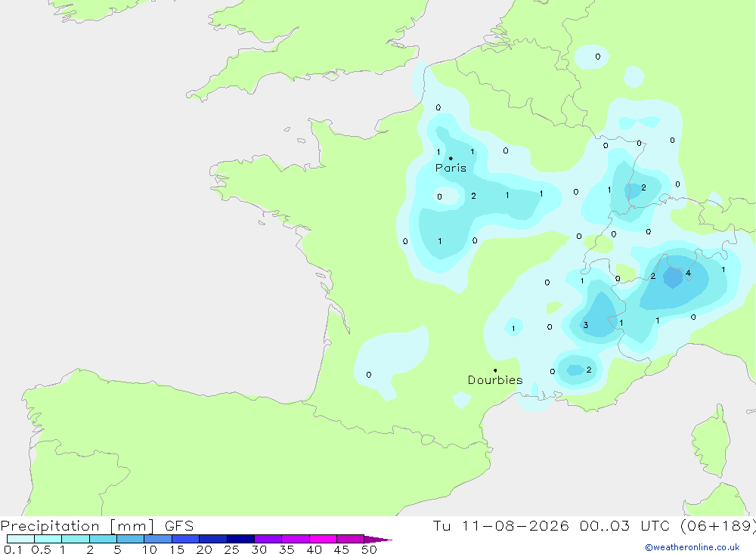Pick the 10–15 mm legend swatch
The height and width of the screenshot is (554, 756).
(x=158, y=539)
